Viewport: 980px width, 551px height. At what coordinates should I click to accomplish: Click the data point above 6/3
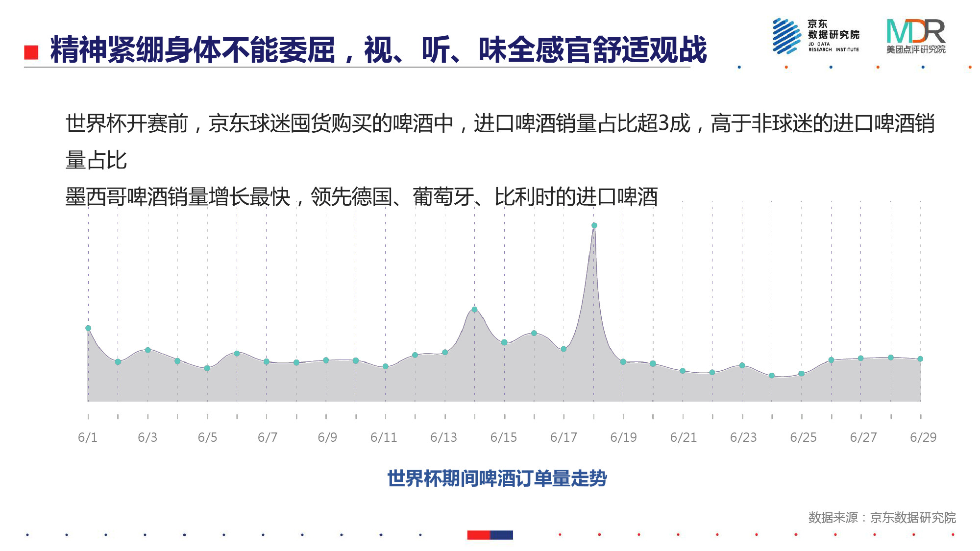[148, 350]
